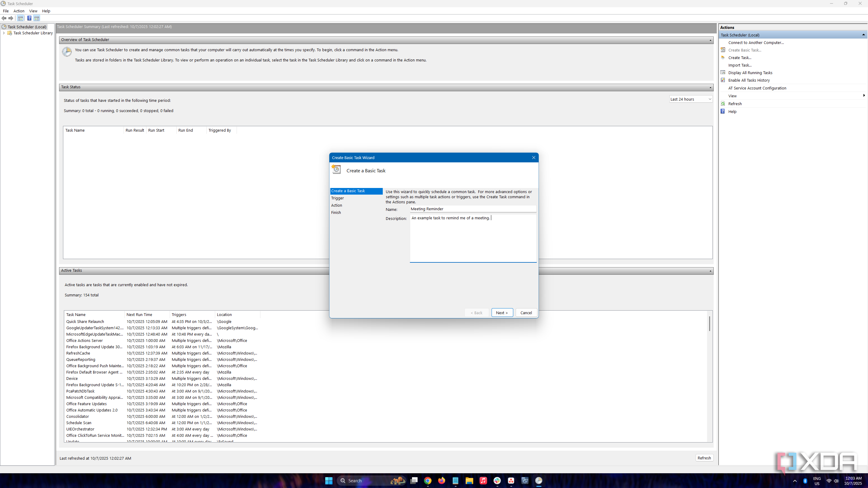The width and height of the screenshot is (868, 488).
Task: Click the Show/Hide Action Pane toolbar icon
Action: [37, 18]
